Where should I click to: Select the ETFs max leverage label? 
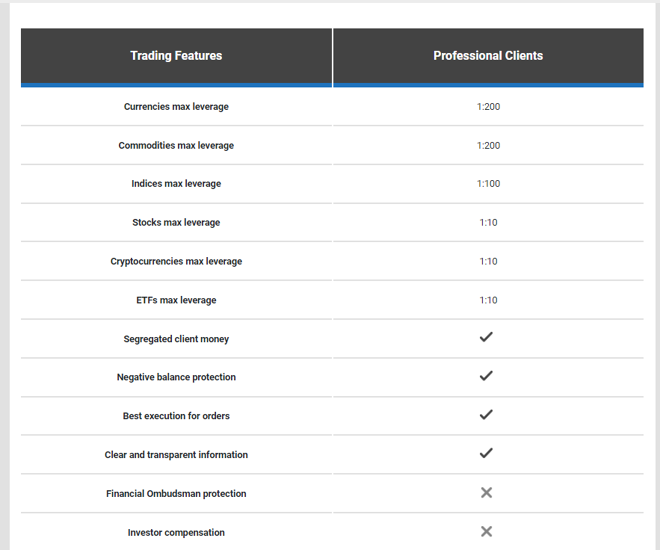point(176,300)
